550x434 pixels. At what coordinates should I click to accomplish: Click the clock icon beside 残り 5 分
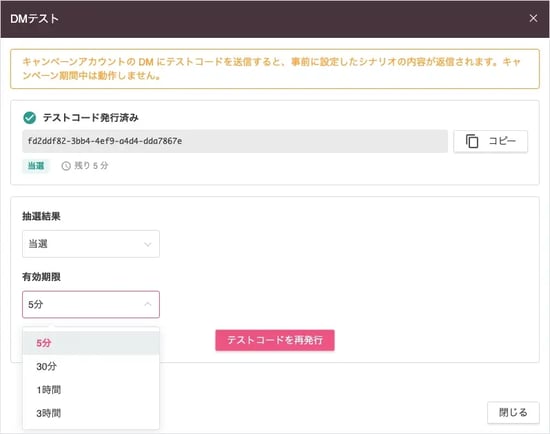click(66, 166)
